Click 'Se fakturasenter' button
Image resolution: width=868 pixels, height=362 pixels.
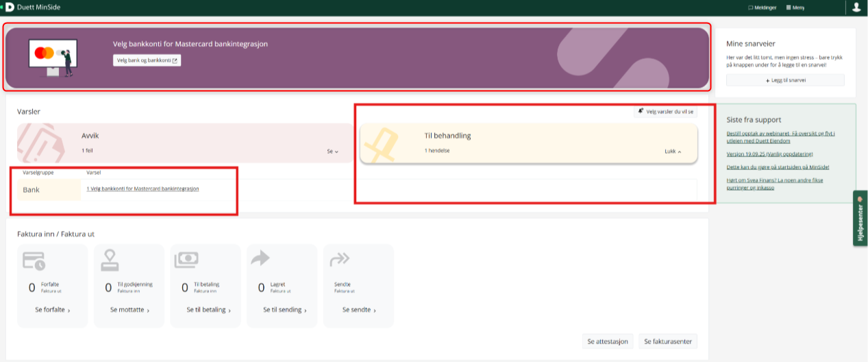pyautogui.click(x=668, y=341)
